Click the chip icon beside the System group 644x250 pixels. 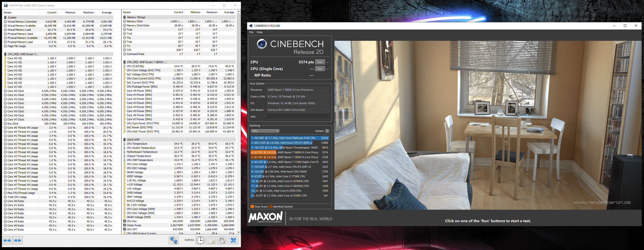tap(5, 18)
